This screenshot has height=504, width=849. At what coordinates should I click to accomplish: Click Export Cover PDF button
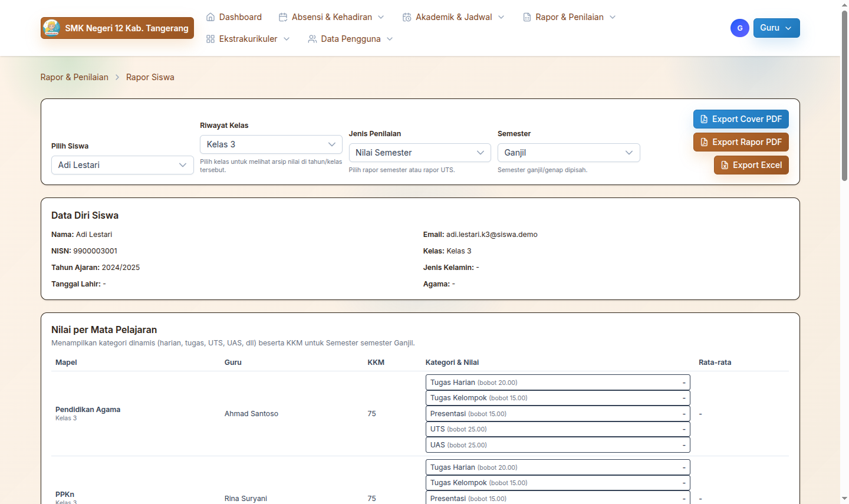pos(741,119)
